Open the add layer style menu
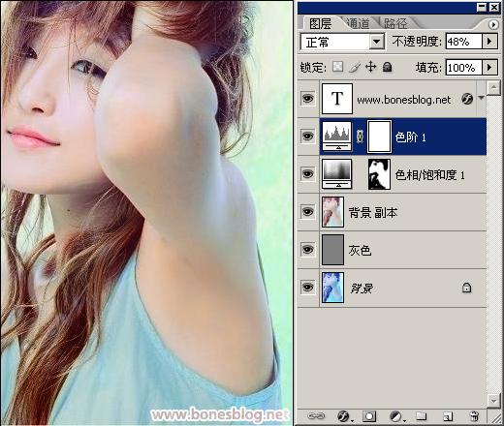The width and height of the screenshot is (504, 426). click(x=345, y=416)
